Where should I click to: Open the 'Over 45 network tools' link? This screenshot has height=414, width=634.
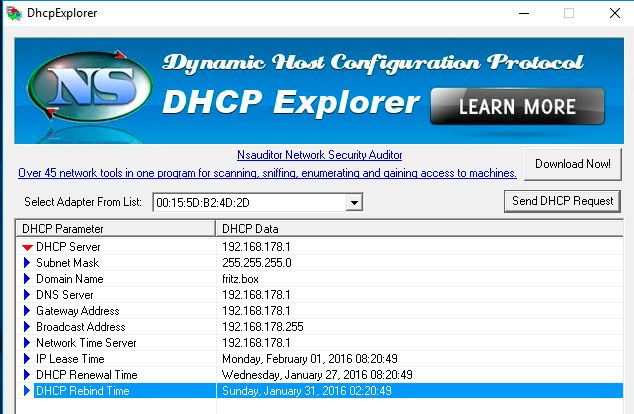pos(267,173)
